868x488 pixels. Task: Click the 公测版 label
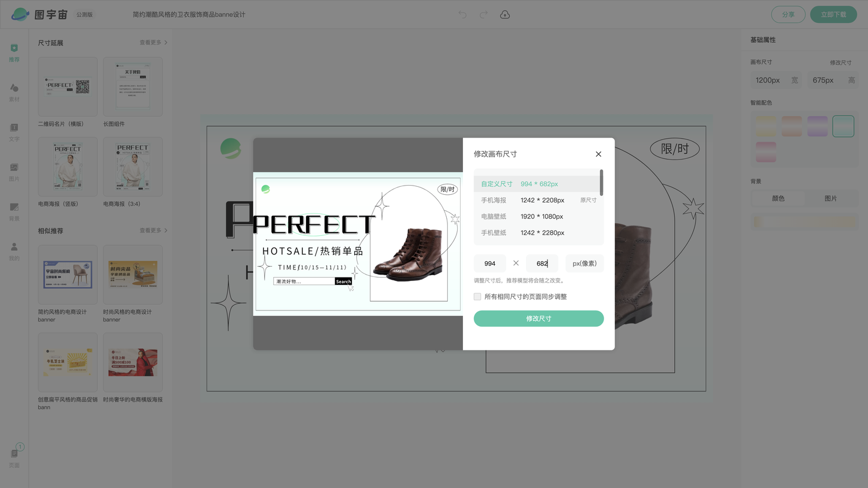click(84, 14)
